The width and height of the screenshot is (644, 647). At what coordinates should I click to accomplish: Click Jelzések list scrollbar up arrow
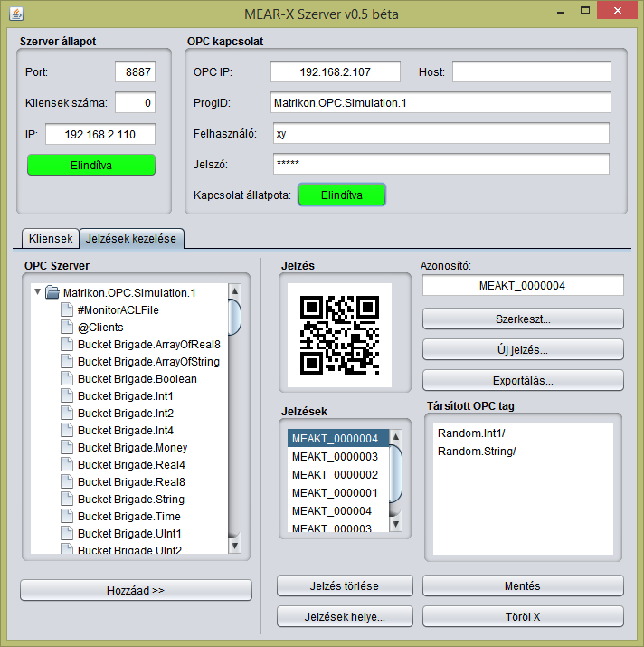click(x=395, y=436)
